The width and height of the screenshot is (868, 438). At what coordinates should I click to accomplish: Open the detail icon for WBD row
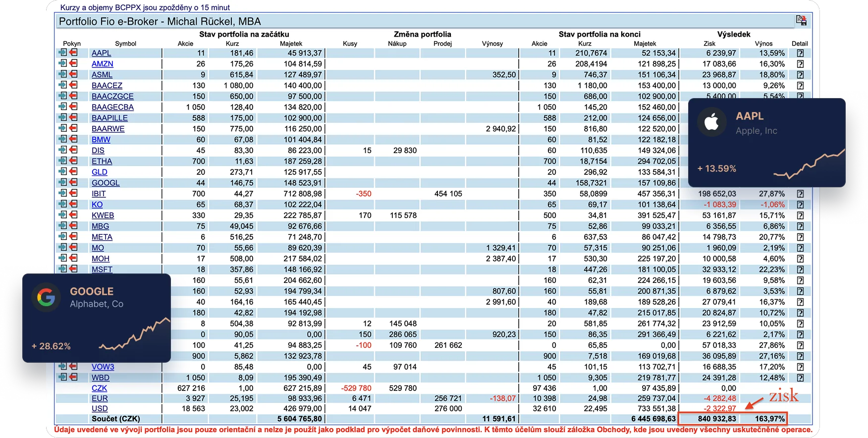[800, 378]
